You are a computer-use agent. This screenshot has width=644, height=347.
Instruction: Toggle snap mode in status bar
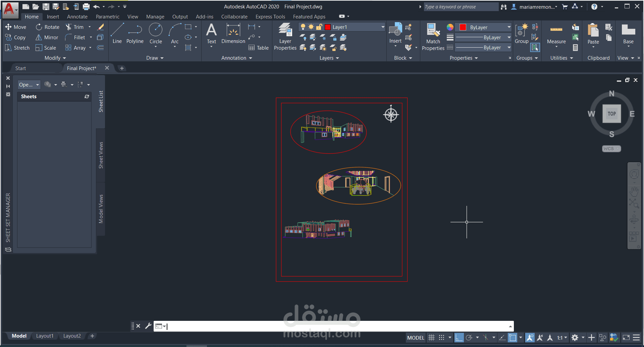click(x=442, y=338)
